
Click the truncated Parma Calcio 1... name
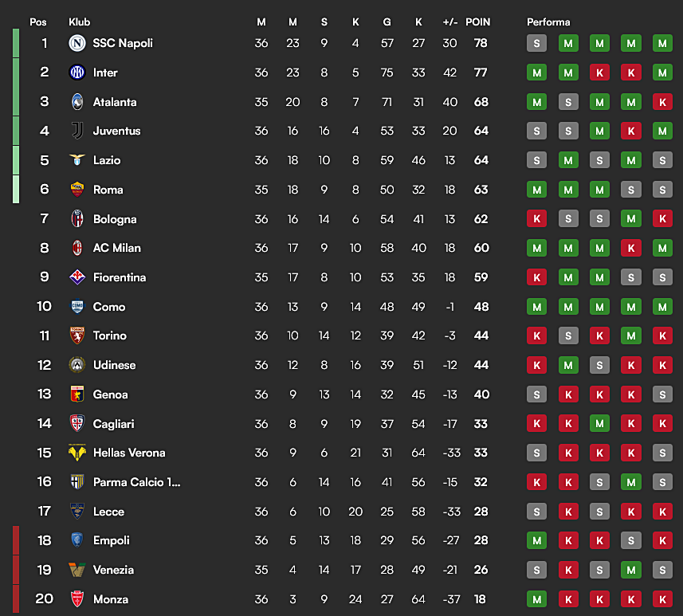[137, 482]
